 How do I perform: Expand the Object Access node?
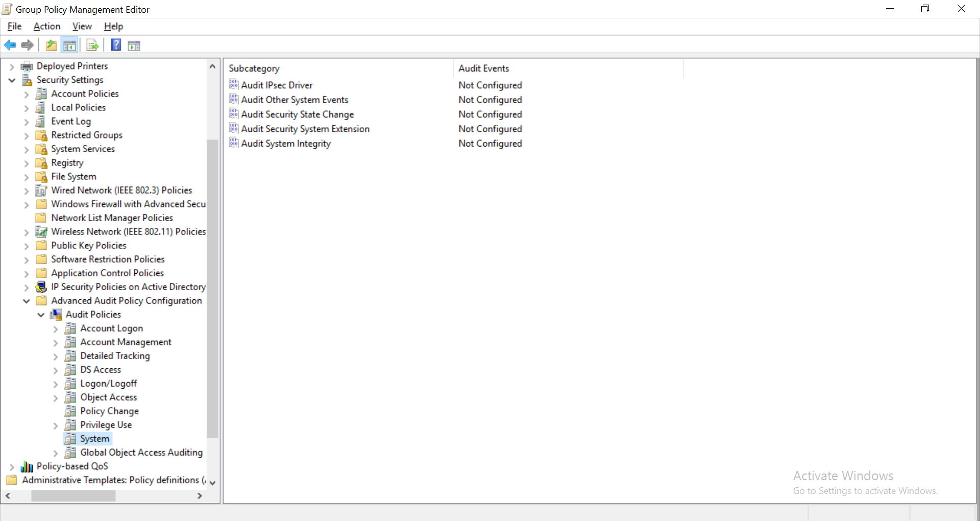(x=55, y=397)
